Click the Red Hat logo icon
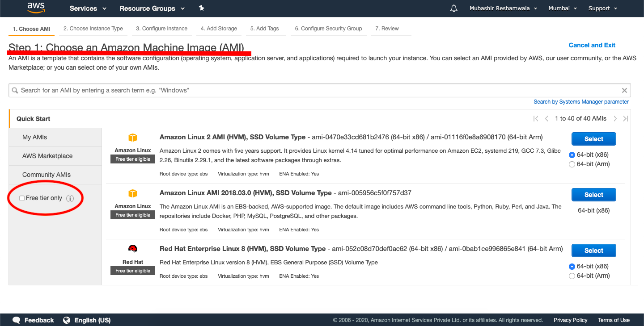Screen dimensions: 644x326 pos(133,249)
